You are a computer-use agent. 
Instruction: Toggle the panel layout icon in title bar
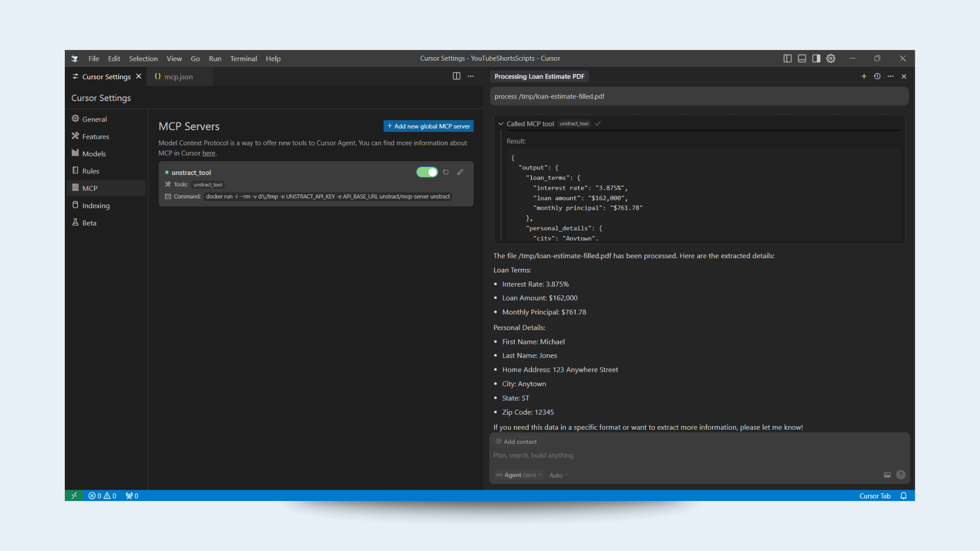[x=801, y=58]
